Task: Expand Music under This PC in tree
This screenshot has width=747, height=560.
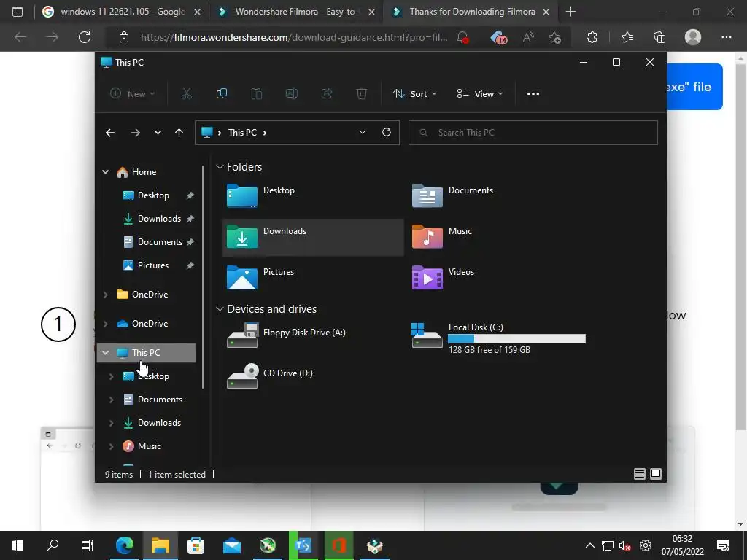Action: point(111,446)
